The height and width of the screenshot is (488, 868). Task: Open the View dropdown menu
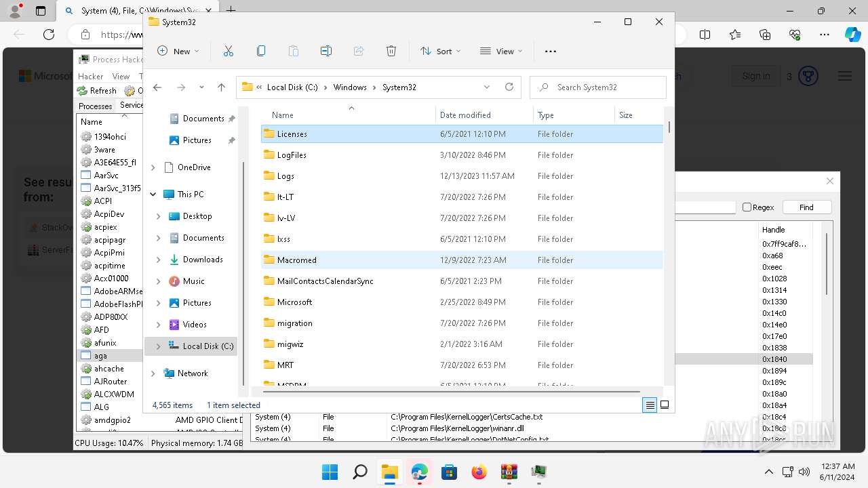click(501, 51)
